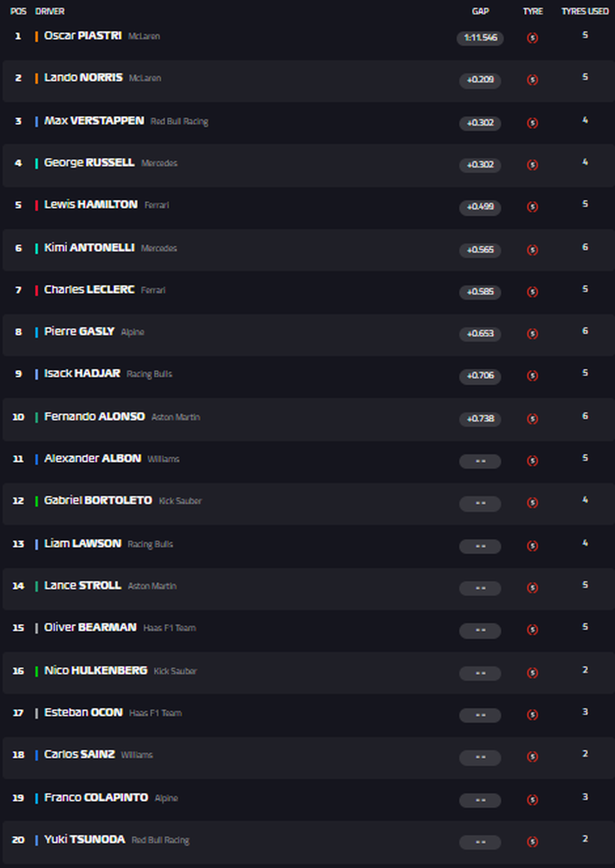Screen dimensions: 615x868
Task: Click the tyre icon beside Nico Hulkenberg
Action: coord(532,673)
